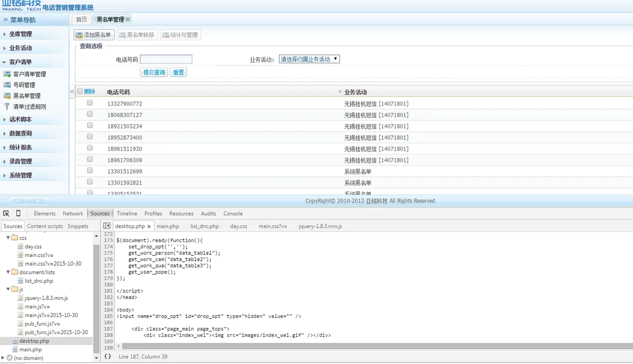Click the 号码管理 sidebar icon
633x364 pixels.
(x=7, y=85)
